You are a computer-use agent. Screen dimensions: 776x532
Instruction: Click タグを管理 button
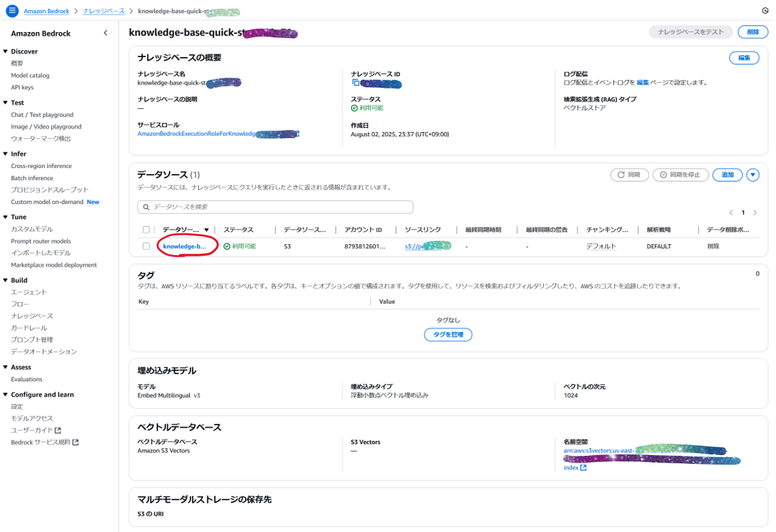click(448, 335)
